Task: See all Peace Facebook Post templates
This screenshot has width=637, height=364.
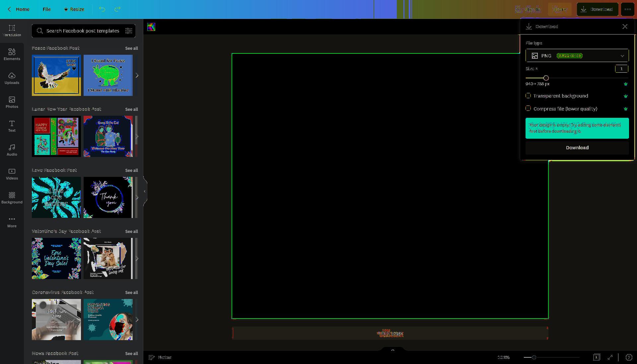Action: [131, 48]
